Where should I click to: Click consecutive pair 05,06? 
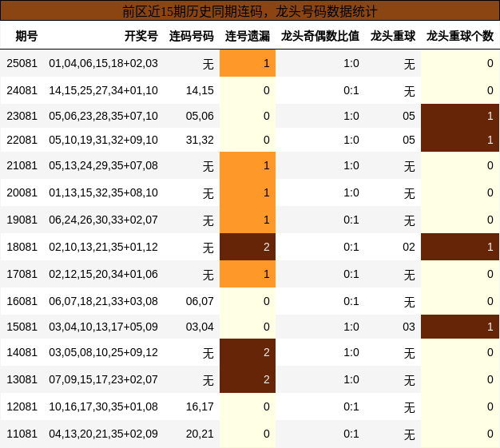click(x=200, y=116)
